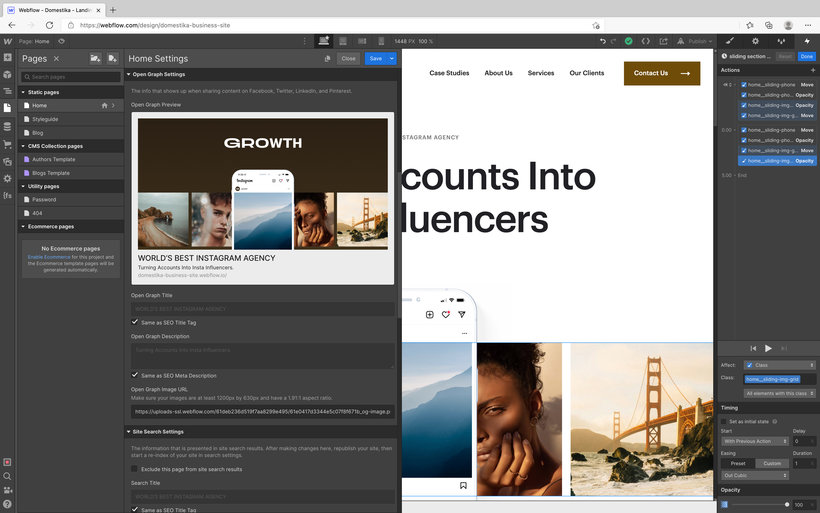Click the duplicate page icon beside Close
820x513 pixels.
point(327,59)
